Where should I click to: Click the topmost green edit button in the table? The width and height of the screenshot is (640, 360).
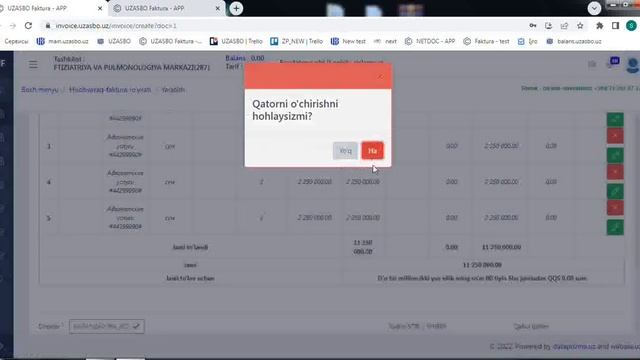[x=615, y=119]
